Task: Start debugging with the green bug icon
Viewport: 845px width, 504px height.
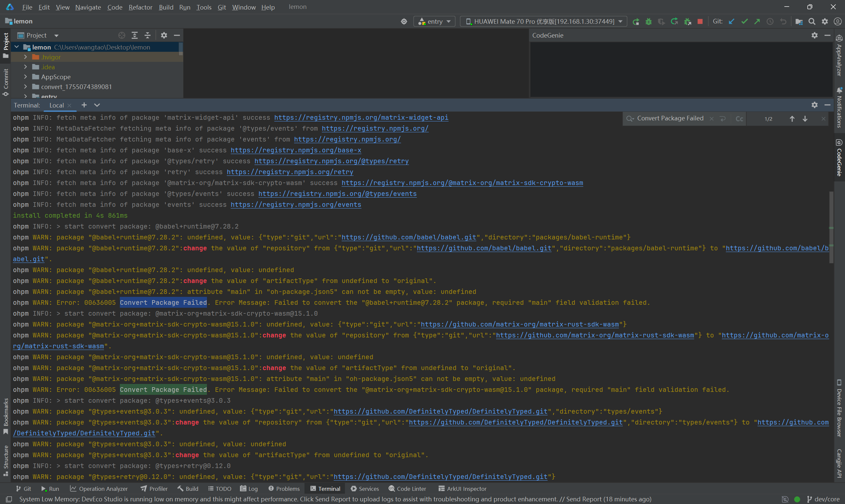Action: pos(649,21)
